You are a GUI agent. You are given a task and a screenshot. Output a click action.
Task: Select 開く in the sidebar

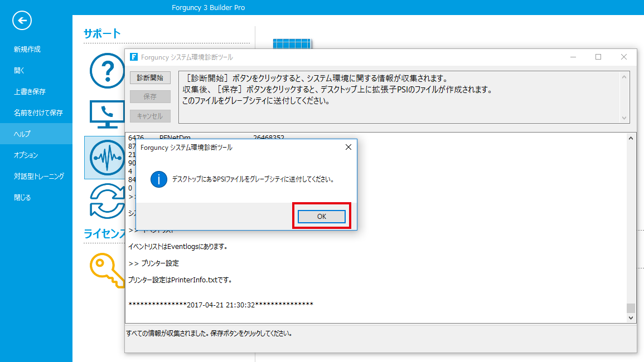click(x=19, y=71)
